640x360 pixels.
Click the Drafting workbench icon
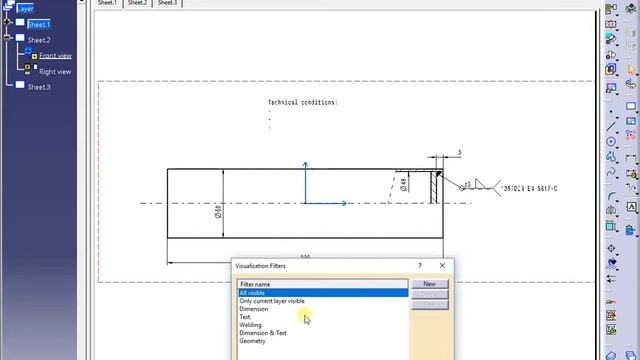pyautogui.click(x=631, y=8)
